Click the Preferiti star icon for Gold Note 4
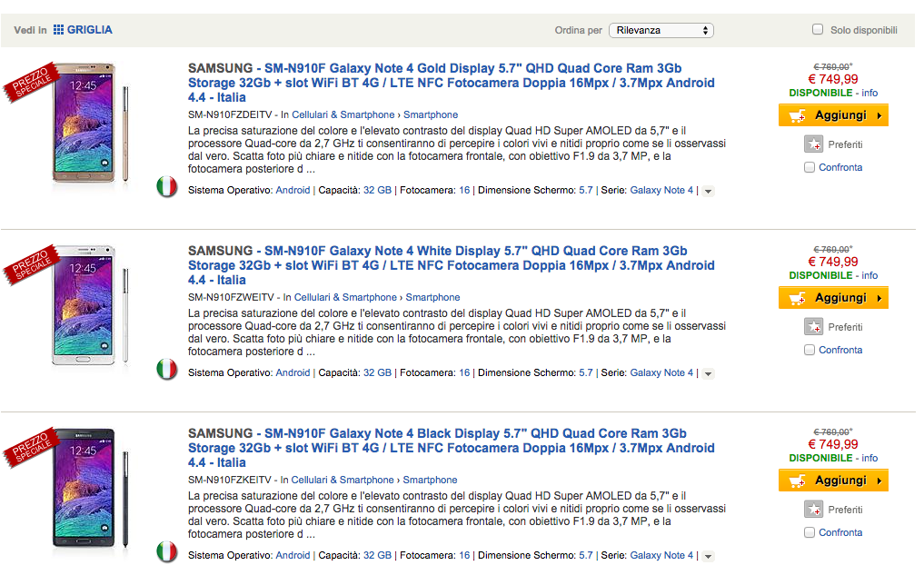The width and height of the screenshot is (924, 575). (813, 144)
